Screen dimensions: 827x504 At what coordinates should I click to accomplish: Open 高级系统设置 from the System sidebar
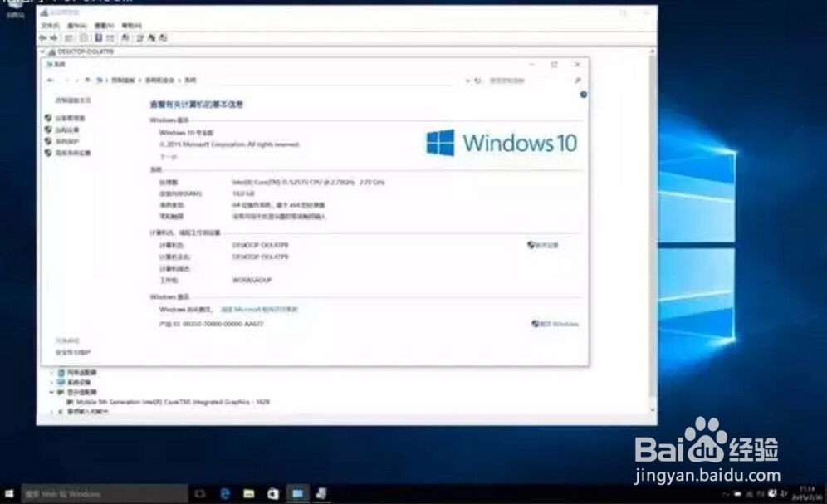tap(73, 153)
